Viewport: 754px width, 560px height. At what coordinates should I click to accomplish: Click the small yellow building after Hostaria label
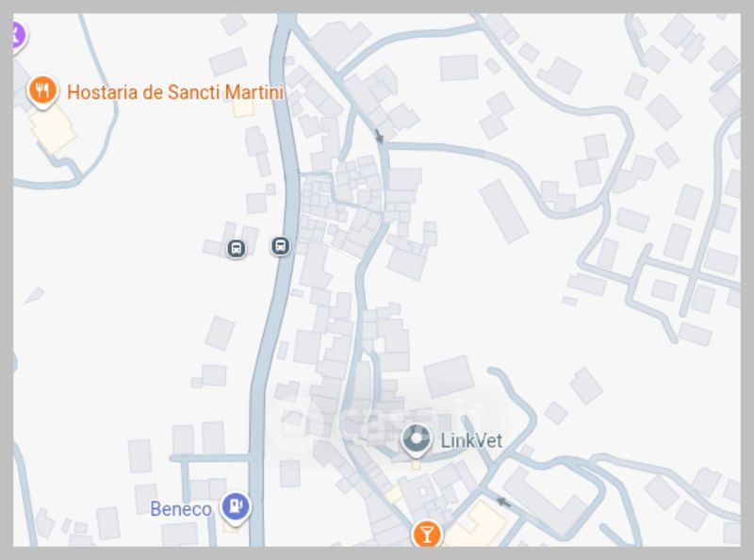point(243,107)
